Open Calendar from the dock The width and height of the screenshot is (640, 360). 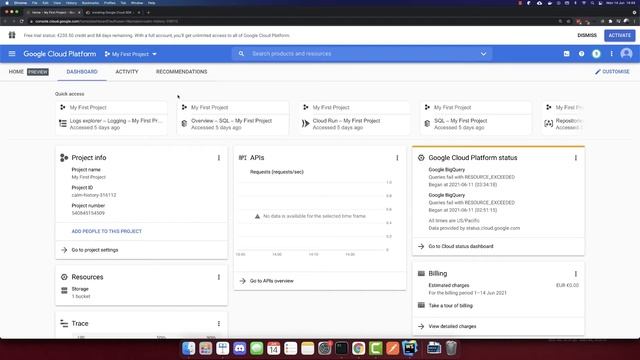point(273,348)
